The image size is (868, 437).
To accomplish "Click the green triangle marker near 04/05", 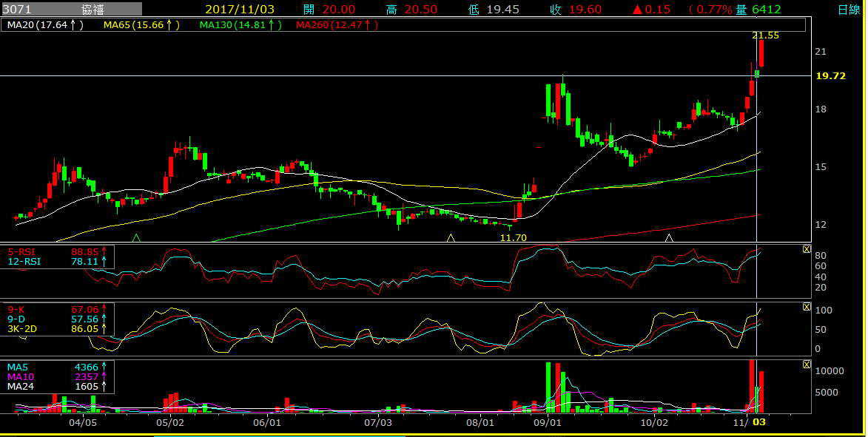I will tap(136, 238).
